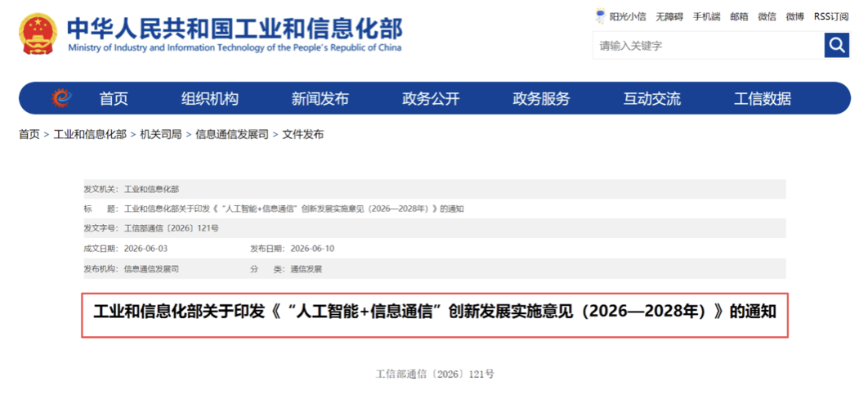This screenshot has width=868, height=404.
Task: Click the centered document number below headline
Action: (435, 374)
